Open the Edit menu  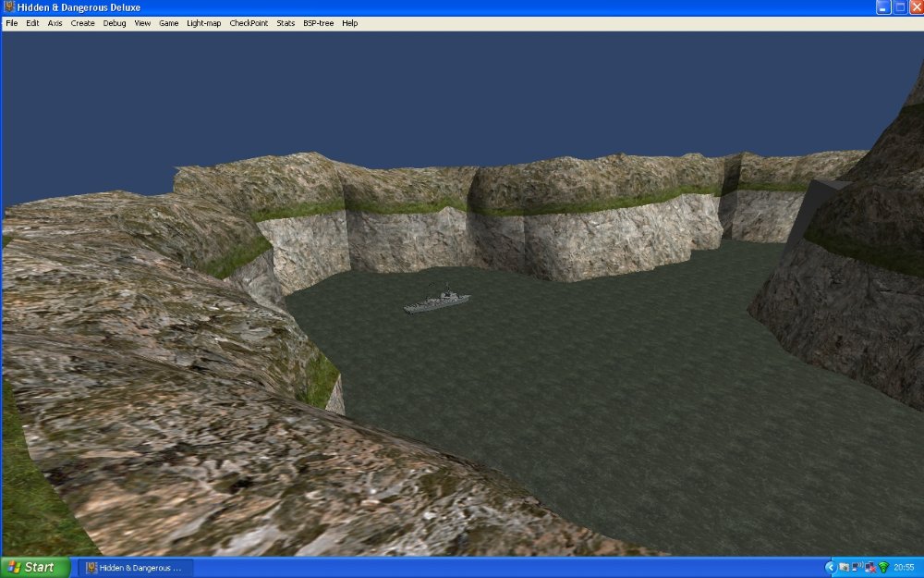point(32,23)
